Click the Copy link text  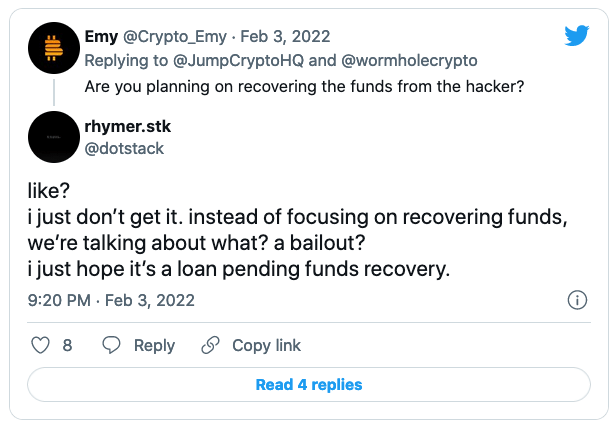click(x=266, y=346)
